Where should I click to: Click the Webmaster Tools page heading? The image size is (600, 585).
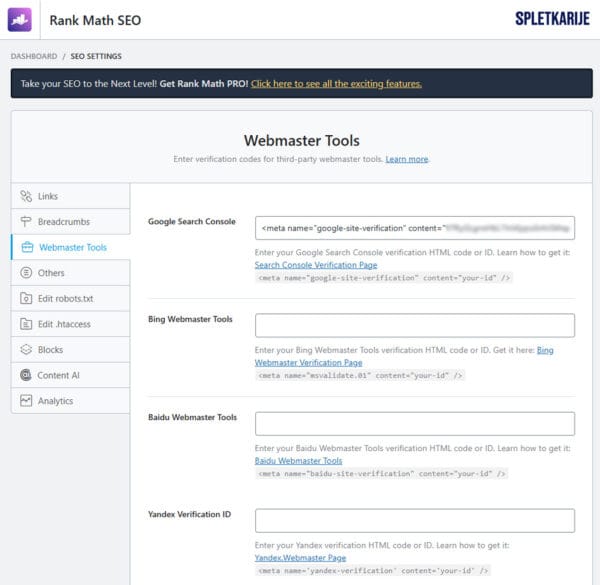point(302,140)
